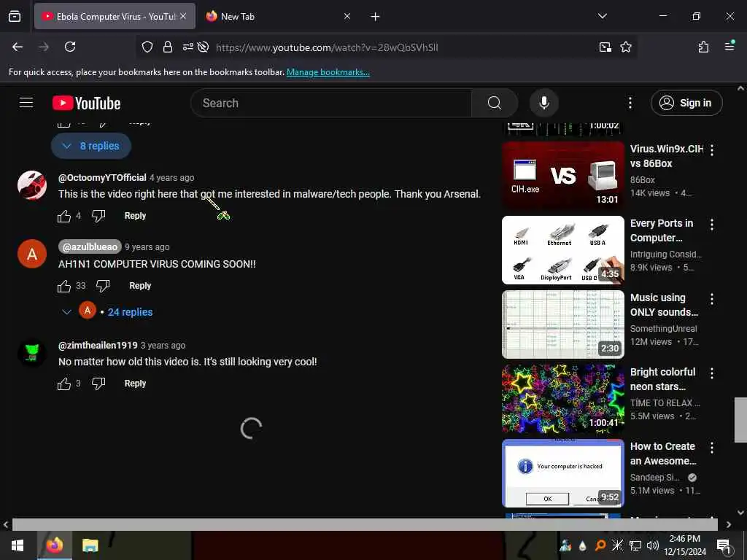Image resolution: width=747 pixels, height=560 pixels.
Task: Open the YouTube guide hamburger menu
Action: 26,103
